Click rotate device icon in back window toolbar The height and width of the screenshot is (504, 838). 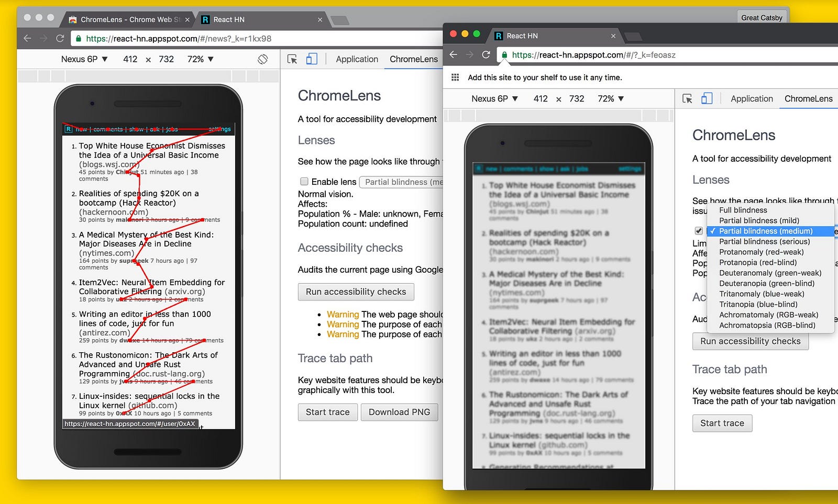pos(263,59)
